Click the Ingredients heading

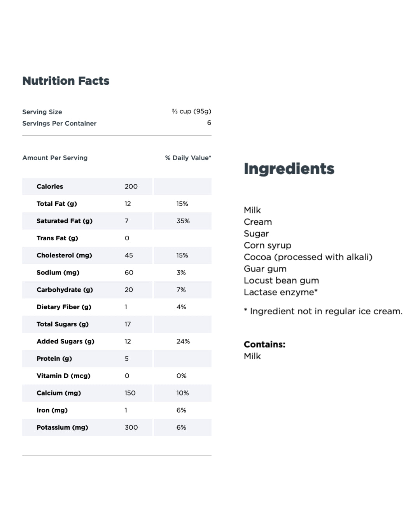(x=289, y=169)
